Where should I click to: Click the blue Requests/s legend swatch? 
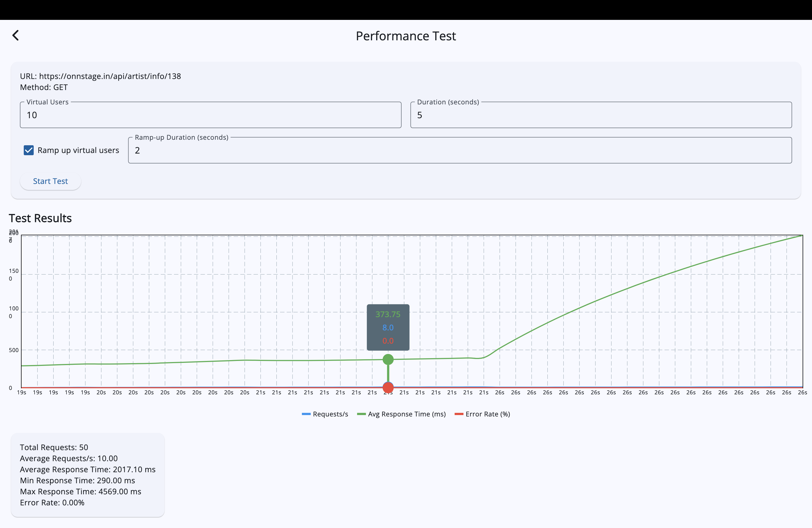(306, 414)
